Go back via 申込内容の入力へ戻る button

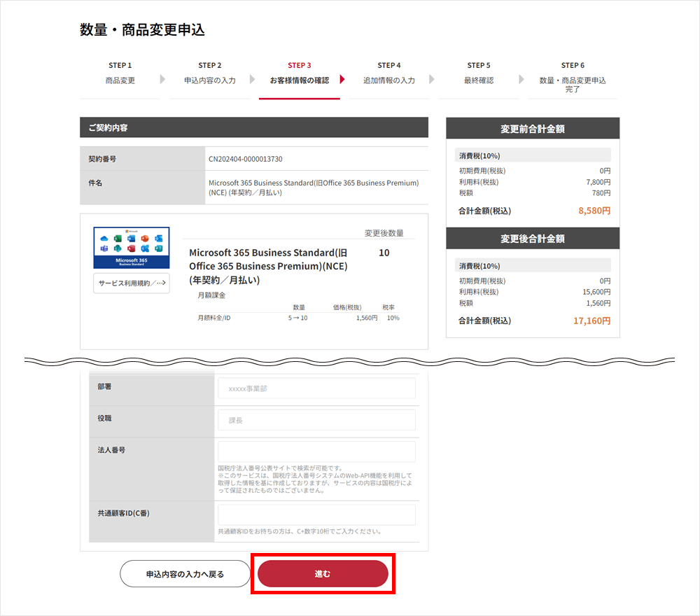[x=185, y=573]
